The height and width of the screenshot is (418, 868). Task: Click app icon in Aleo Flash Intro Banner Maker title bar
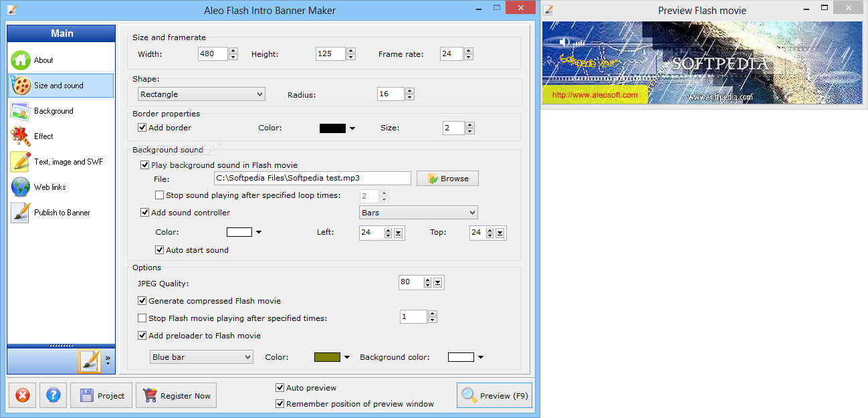11,10
